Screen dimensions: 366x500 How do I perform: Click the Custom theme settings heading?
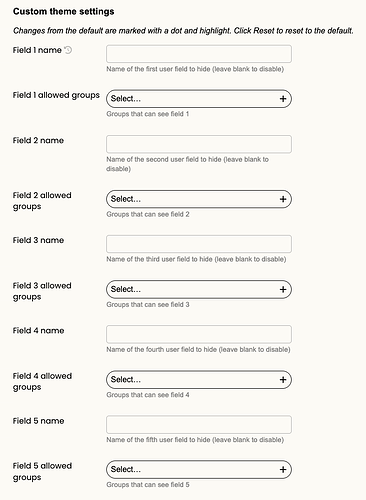pyautogui.click(x=64, y=12)
